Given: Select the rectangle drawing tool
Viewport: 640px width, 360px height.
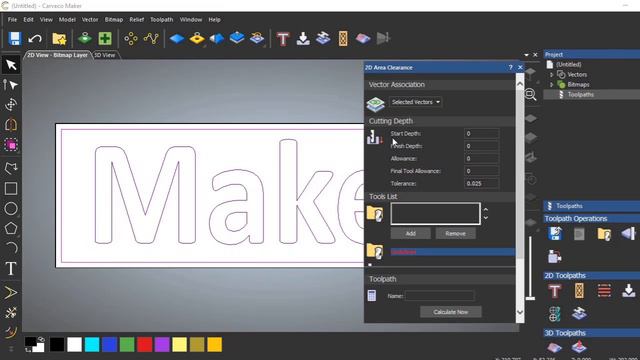Looking at the screenshot, I should pyautogui.click(x=11, y=188).
